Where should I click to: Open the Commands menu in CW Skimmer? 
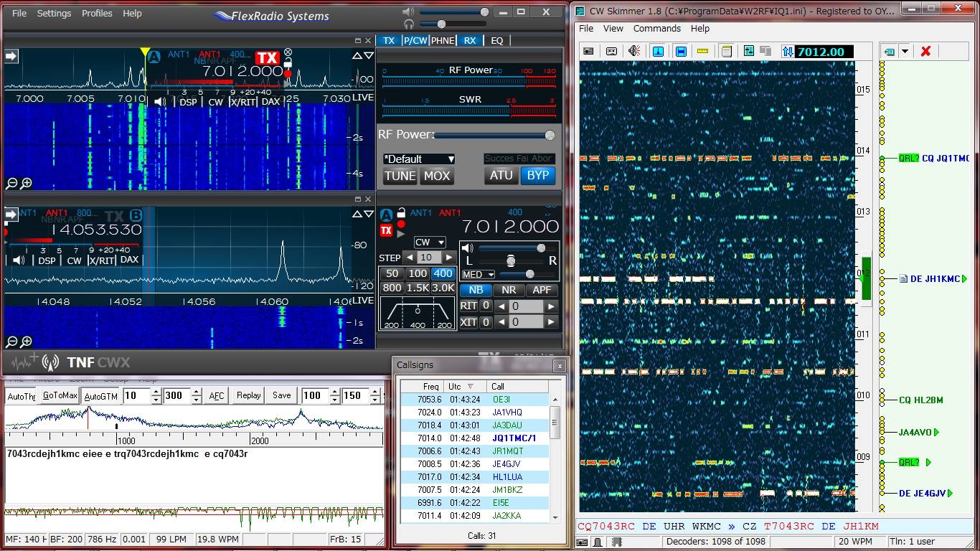point(656,29)
